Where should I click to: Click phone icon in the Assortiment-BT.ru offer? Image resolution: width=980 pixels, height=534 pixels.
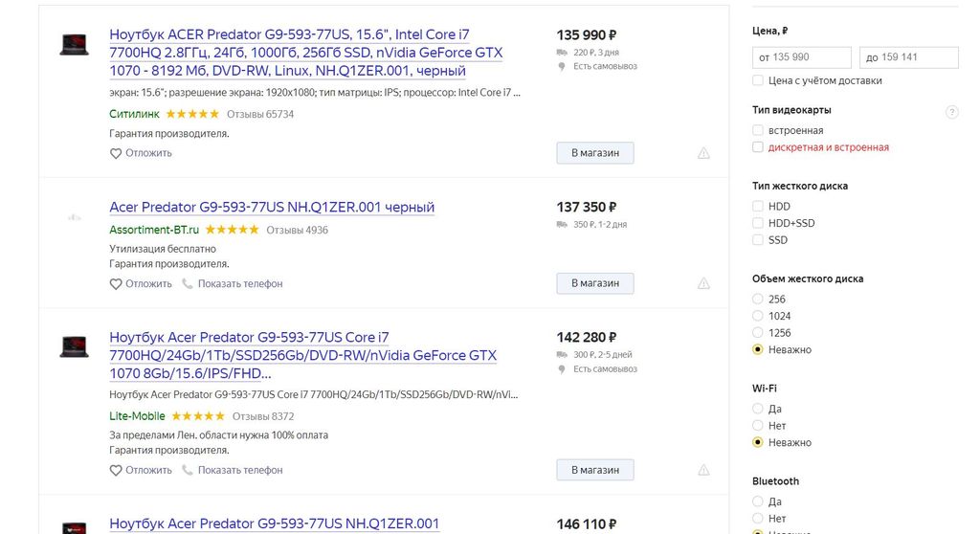click(x=188, y=284)
